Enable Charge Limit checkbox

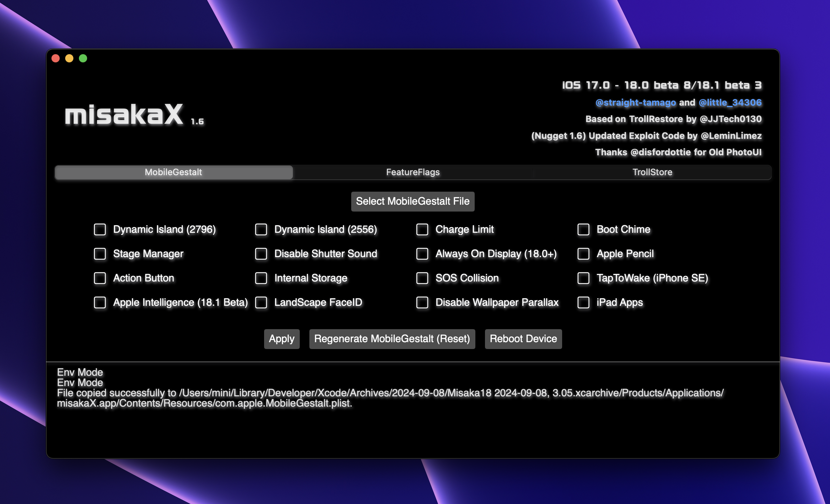click(423, 229)
